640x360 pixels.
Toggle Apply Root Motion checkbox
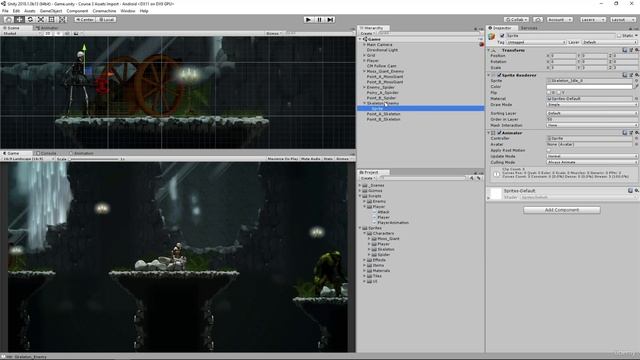pyautogui.click(x=549, y=150)
